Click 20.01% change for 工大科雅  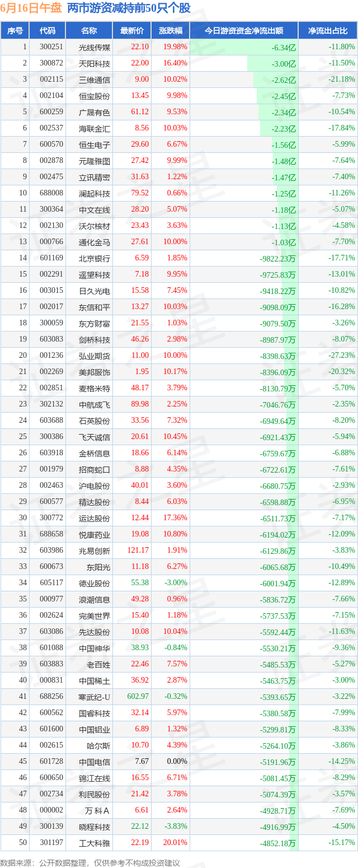pyautogui.click(x=176, y=843)
